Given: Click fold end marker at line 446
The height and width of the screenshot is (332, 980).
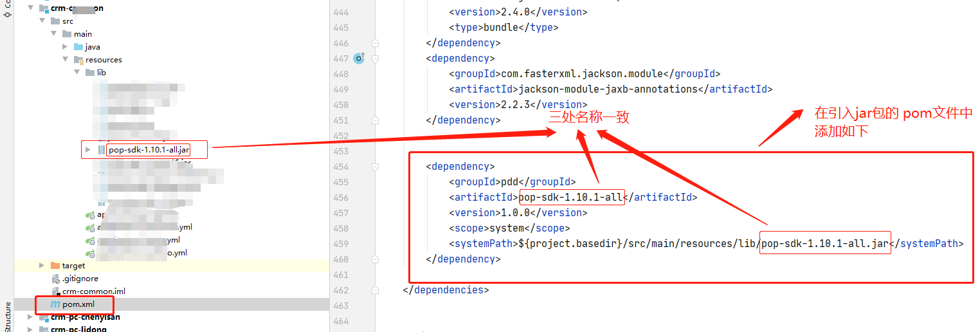Looking at the screenshot, I should tap(375, 43).
